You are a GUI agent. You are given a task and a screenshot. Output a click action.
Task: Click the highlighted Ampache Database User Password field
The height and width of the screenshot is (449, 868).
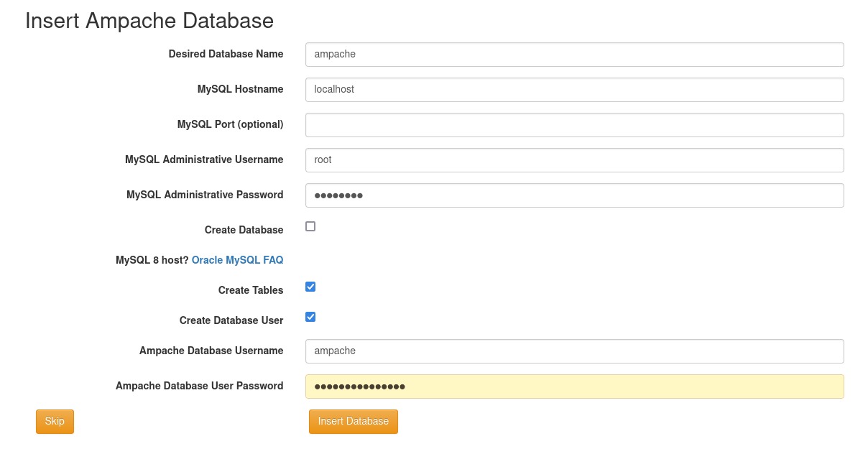click(574, 386)
